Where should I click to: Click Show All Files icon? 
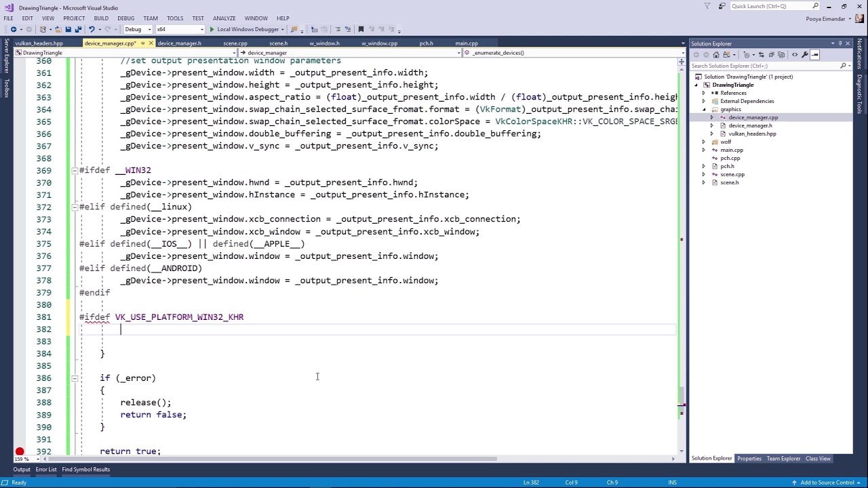click(x=782, y=55)
